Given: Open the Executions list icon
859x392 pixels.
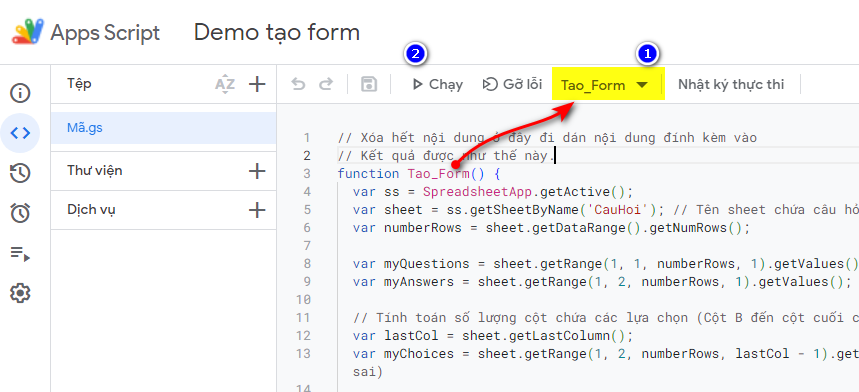Looking at the screenshot, I should [20, 253].
